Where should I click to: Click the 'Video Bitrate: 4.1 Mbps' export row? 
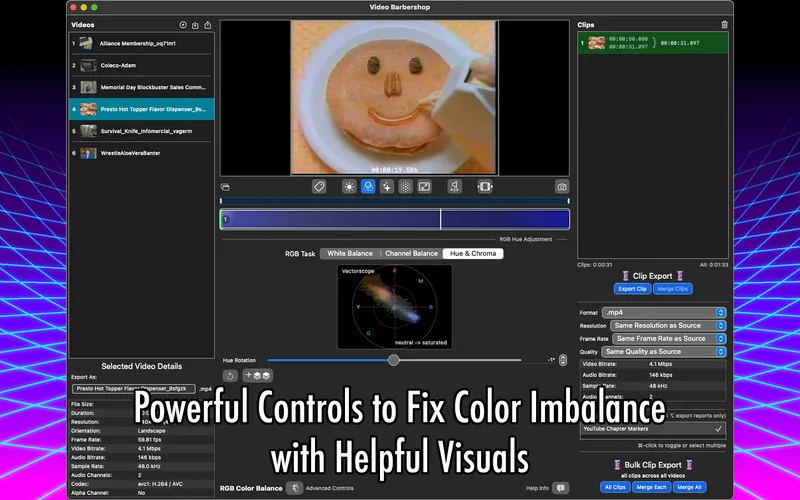pyautogui.click(x=653, y=364)
